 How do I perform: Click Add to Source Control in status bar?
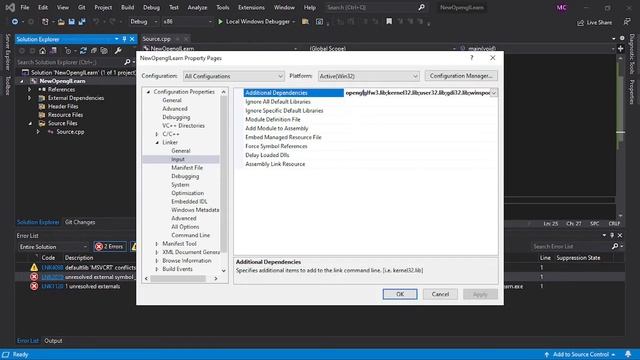click(580, 354)
